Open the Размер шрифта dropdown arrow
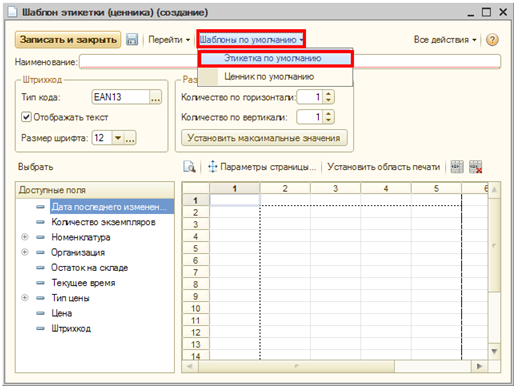516x388 pixels. point(118,138)
